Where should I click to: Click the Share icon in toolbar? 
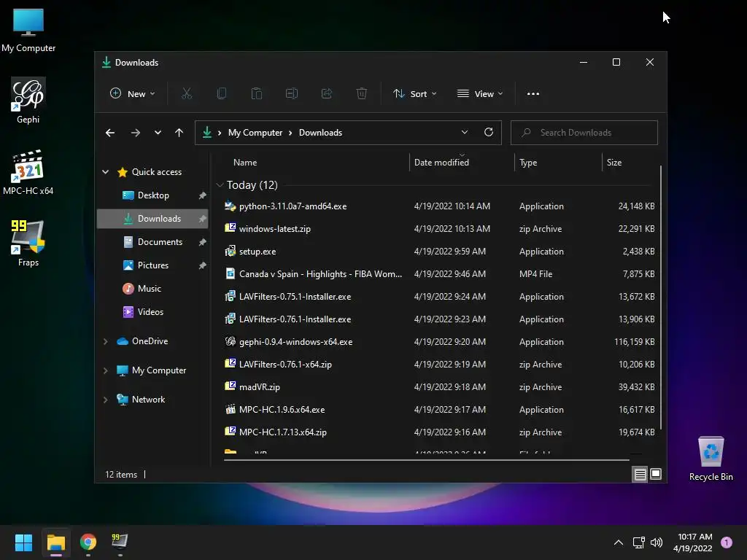(326, 94)
